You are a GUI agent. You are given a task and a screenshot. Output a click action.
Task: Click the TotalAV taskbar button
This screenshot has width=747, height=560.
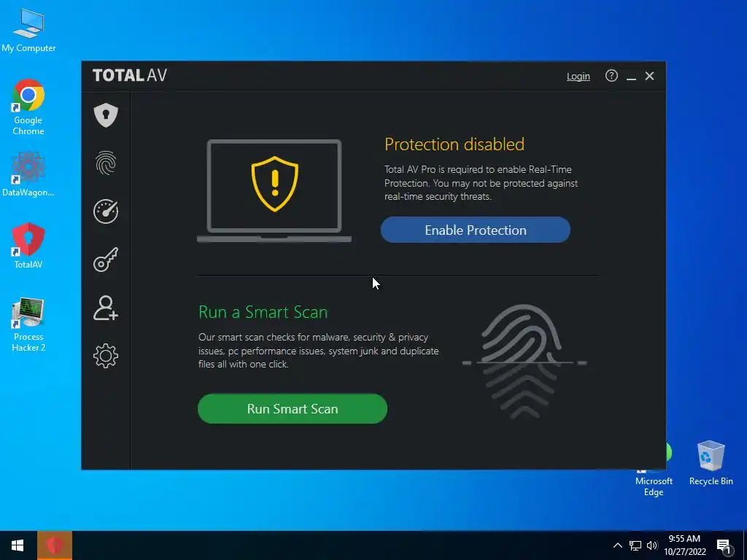pyautogui.click(x=55, y=545)
